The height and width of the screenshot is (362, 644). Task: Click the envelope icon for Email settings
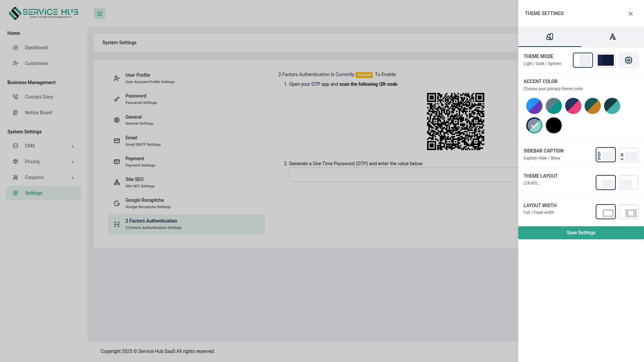[117, 141]
